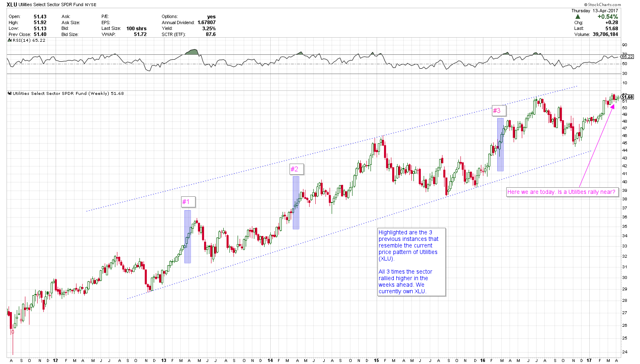640x364 pixels.
Task: Click the 'Utilities Select Sector SPDR Fund (Weekly) 51.68' legend
Action: tap(68, 94)
